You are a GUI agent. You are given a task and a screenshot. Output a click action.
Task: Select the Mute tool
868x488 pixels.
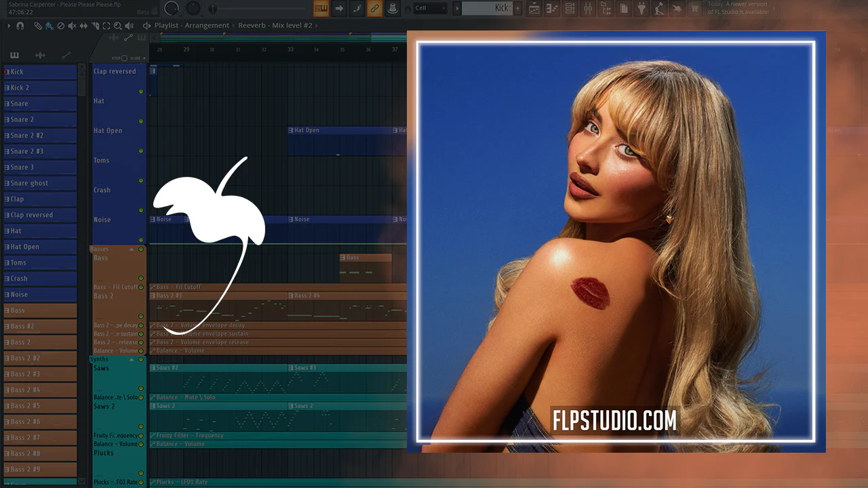coord(72,26)
